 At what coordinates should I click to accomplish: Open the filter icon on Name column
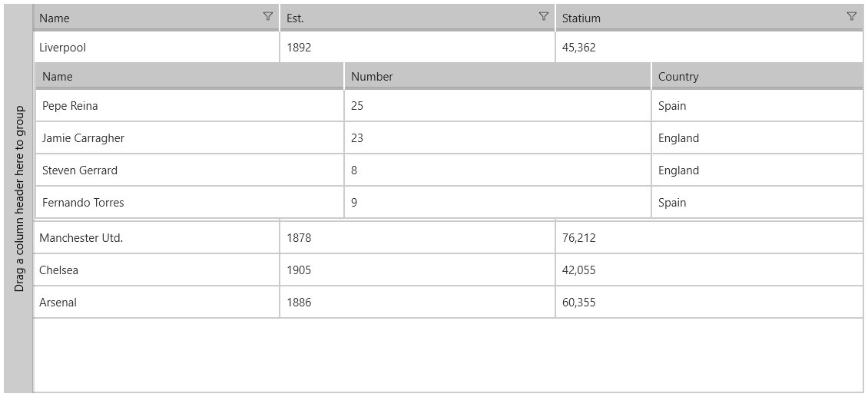tap(268, 17)
